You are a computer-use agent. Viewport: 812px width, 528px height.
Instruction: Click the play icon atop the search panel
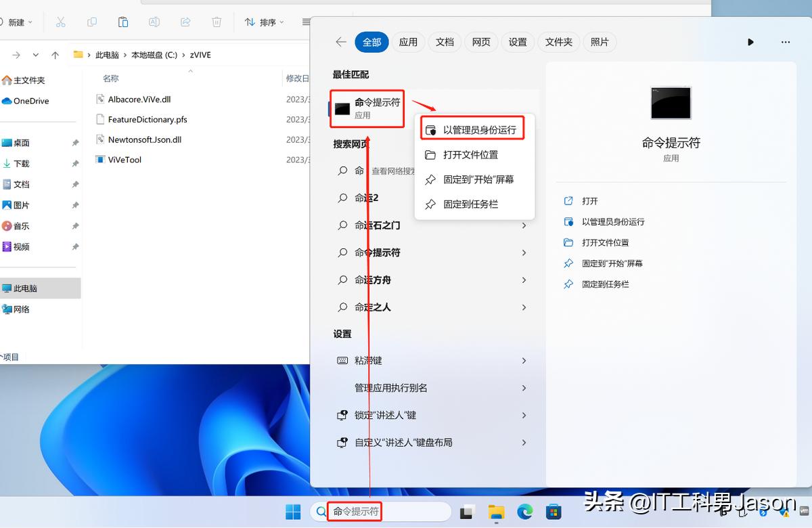point(750,41)
